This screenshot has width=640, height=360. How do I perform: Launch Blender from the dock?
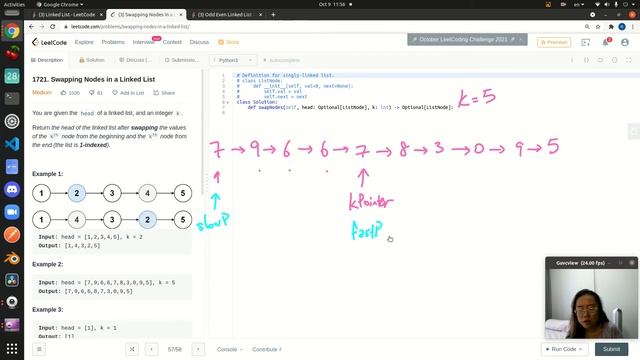tap(12, 258)
